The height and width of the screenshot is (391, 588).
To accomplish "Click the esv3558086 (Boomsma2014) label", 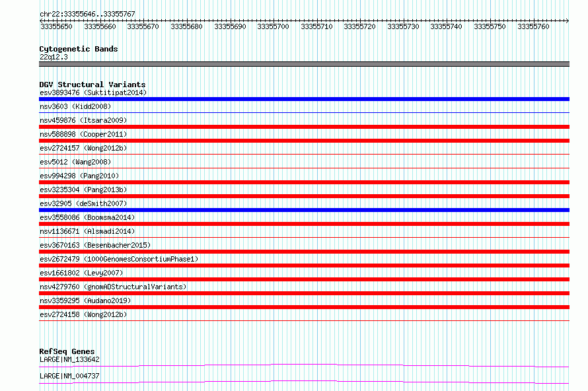I will [x=87, y=217].
